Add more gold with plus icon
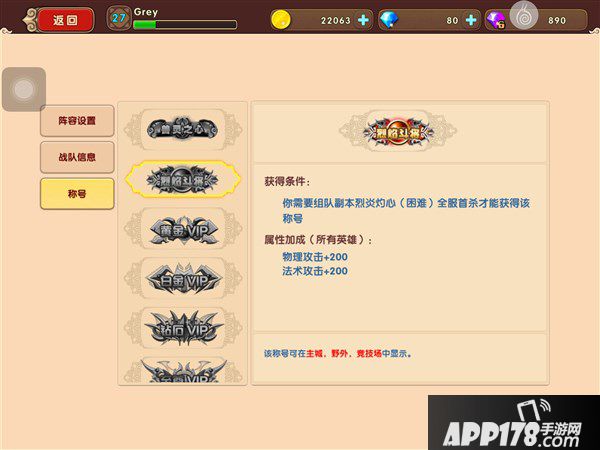This screenshot has height=450, width=600. coord(363,20)
